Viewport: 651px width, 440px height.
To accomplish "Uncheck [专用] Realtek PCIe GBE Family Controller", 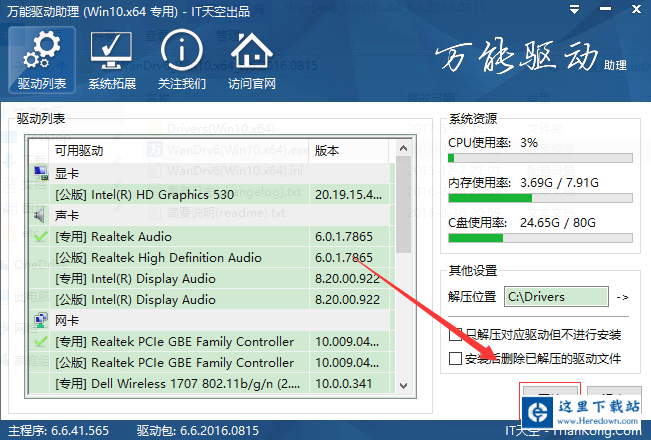I will pyautogui.click(x=41, y=341).
